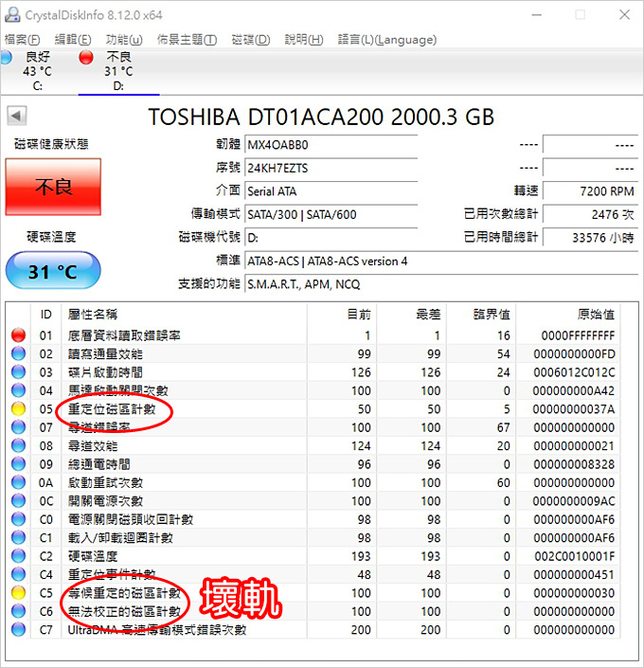
Task: Click the blue status orb for attribute C4
Action: (x=18, y=574)
